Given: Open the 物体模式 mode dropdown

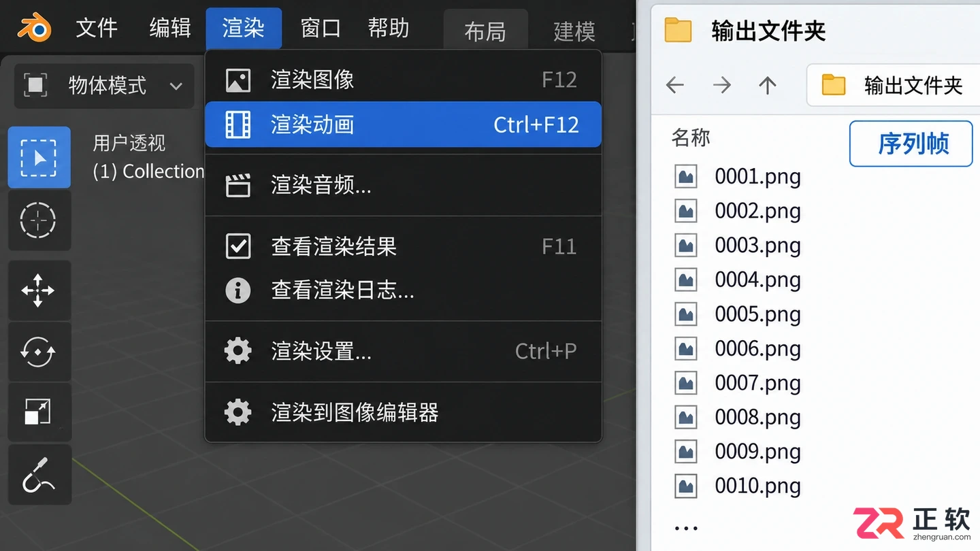Looking at the screenshot, I should [104, 86].
